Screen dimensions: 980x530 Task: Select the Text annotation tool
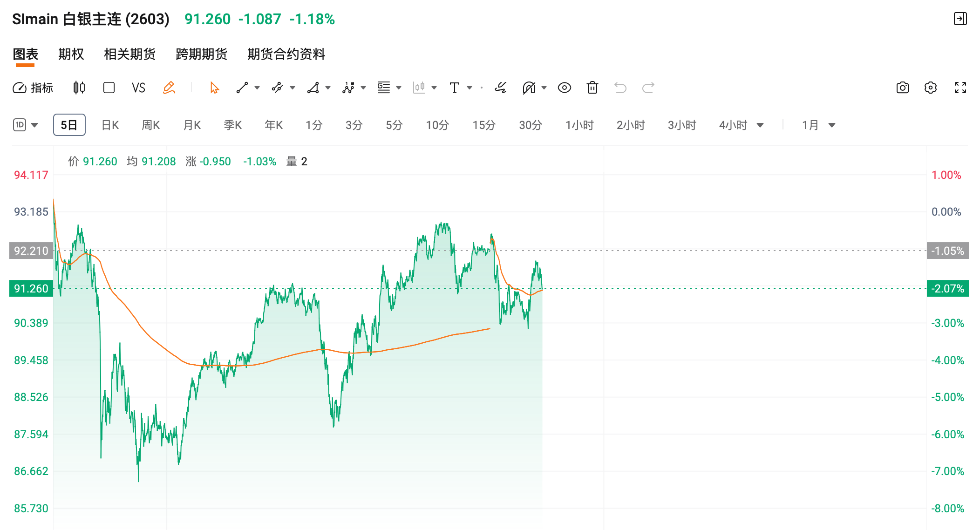coord(454,88)
